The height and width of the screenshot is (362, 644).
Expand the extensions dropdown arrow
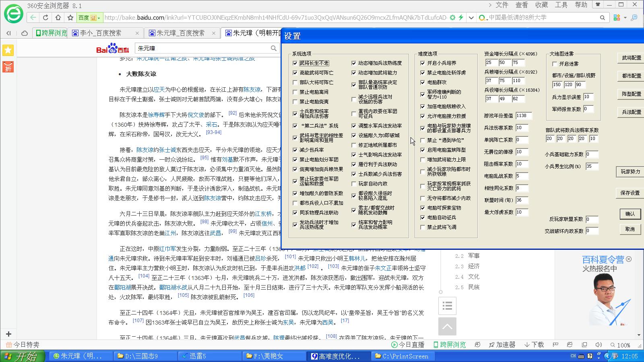click(x=625, y=18)
